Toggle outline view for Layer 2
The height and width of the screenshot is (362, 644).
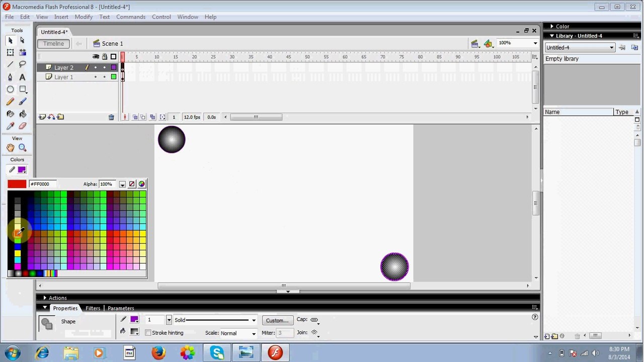[114, 67]
